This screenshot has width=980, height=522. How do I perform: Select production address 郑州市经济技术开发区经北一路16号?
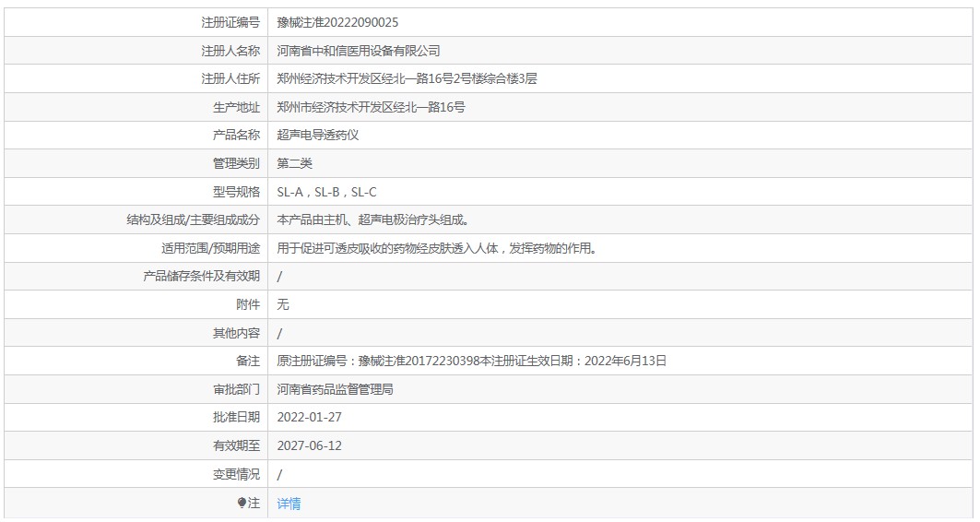(372, 108)
